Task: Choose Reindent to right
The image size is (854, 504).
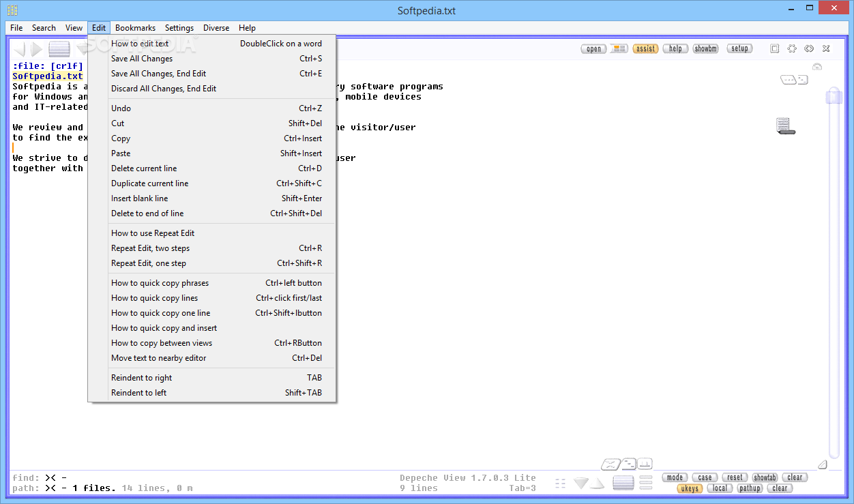Action: pos(212,378)
